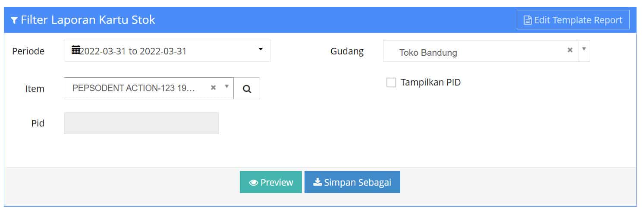Open Edit Template Report

point(573,20)
